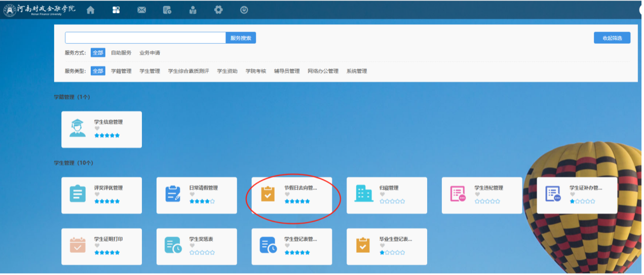This screenshot has height=275, width=644.
Task: Open the 节假日去向管理 service card
Action: tap(292, 195)
